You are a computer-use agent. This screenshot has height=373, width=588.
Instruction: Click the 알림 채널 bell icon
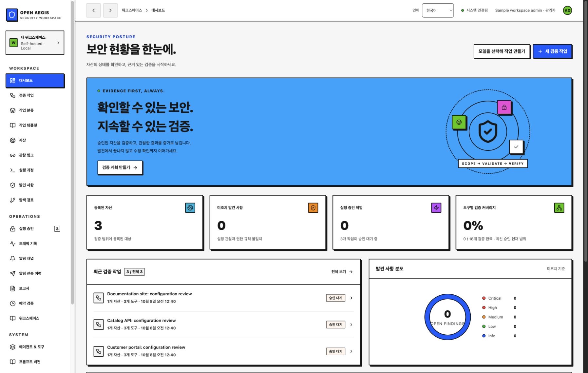[x=13, y=259]
